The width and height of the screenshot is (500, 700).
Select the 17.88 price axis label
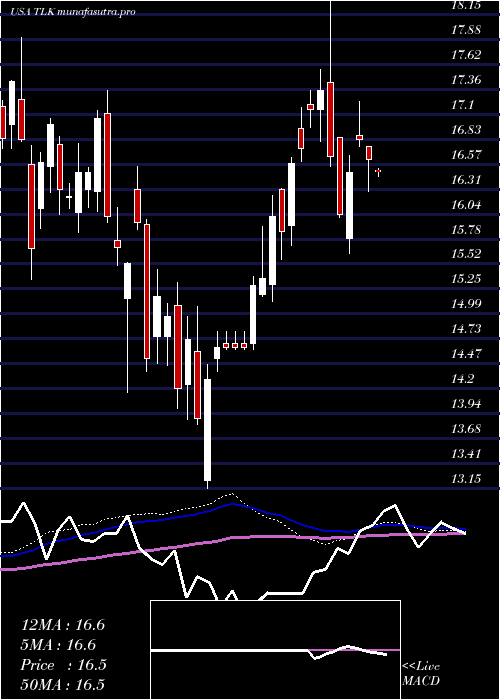point(466,30)
